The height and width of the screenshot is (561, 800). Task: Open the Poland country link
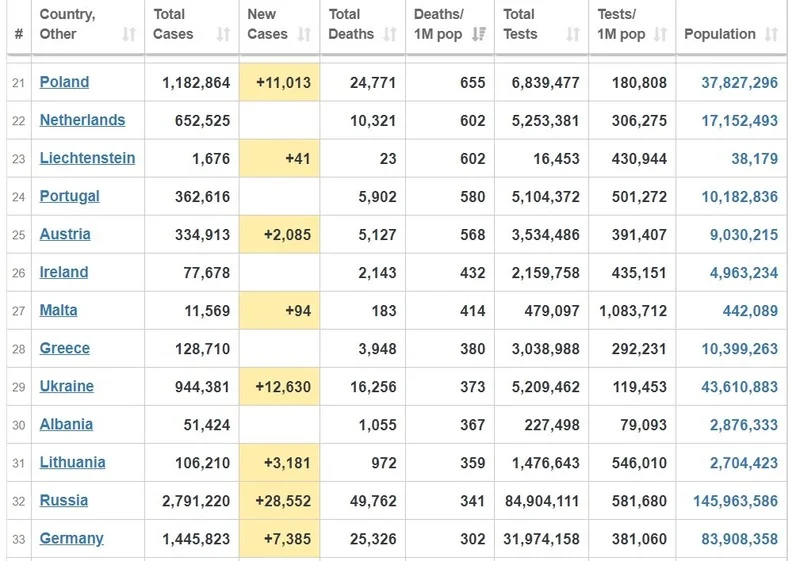(64, 82)
